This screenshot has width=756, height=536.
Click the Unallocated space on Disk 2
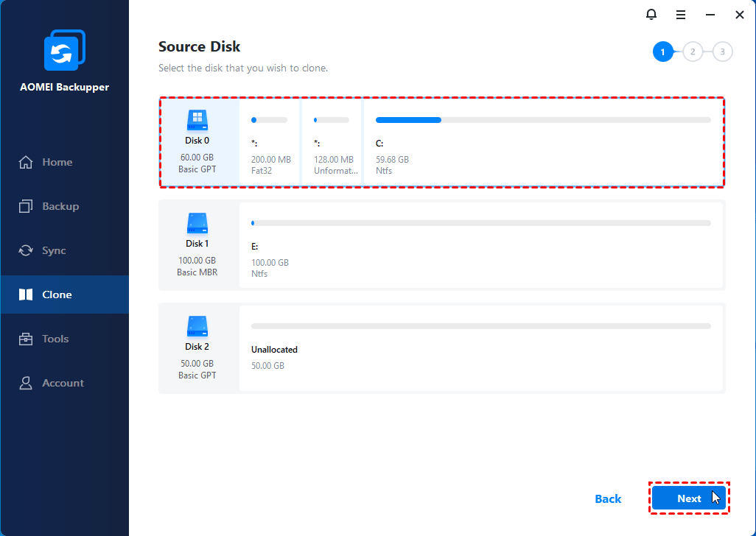[x=479, y=348]
